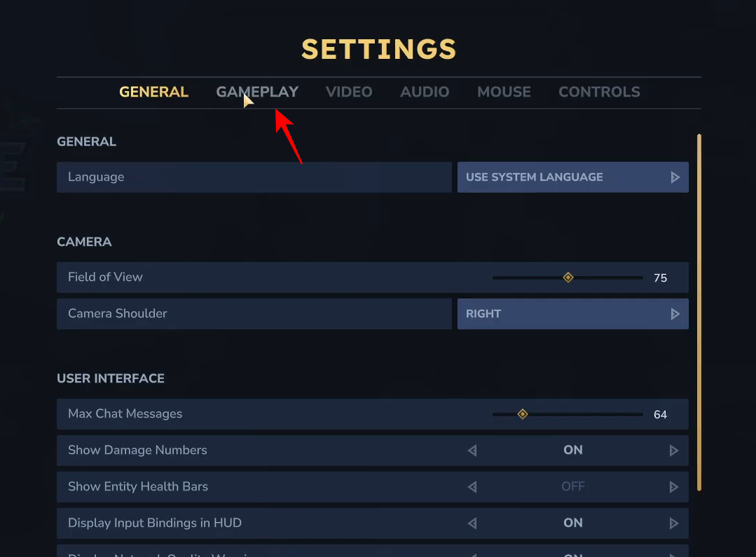The image size is (756, 557).
Task: Select the General settings tab
Action: coord(153,92)
